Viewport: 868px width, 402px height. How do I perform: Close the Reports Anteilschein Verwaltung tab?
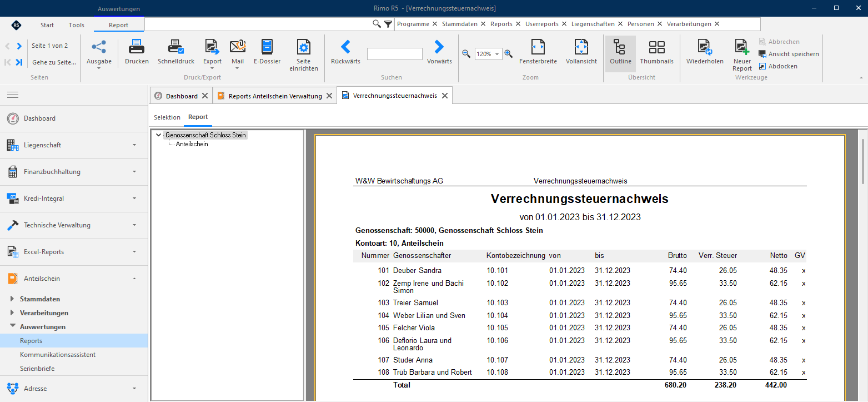329,96
